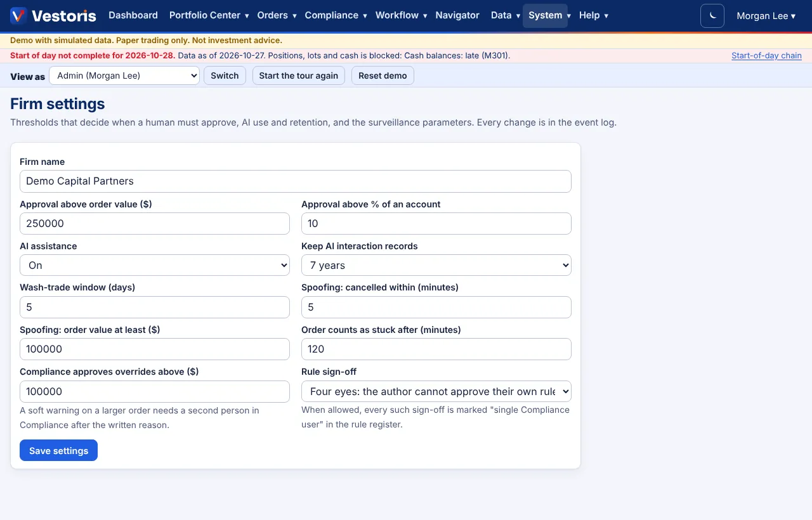Toggle dark mode with the moon icon
This screenshot has height=520, width=812.
coord(712,16)
